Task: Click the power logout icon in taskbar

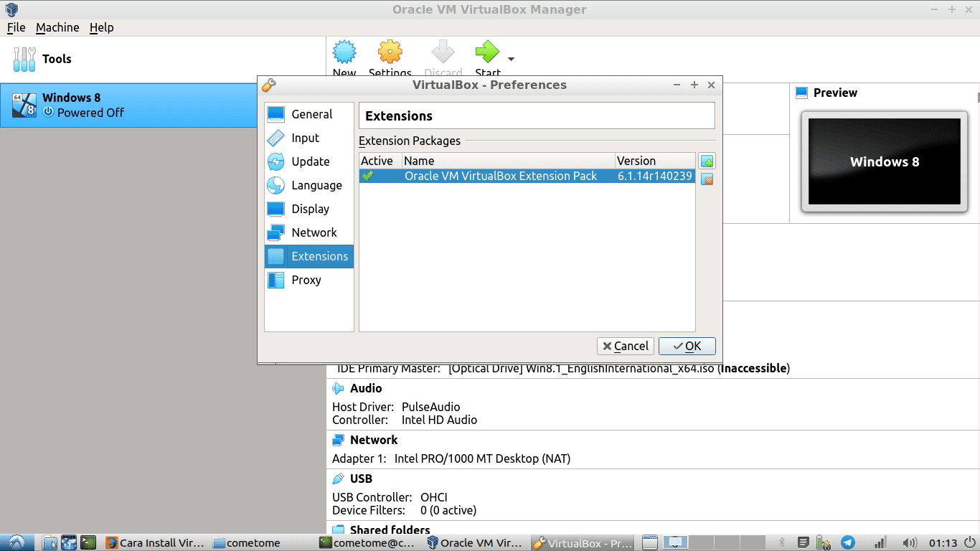Action: (971, 543)
